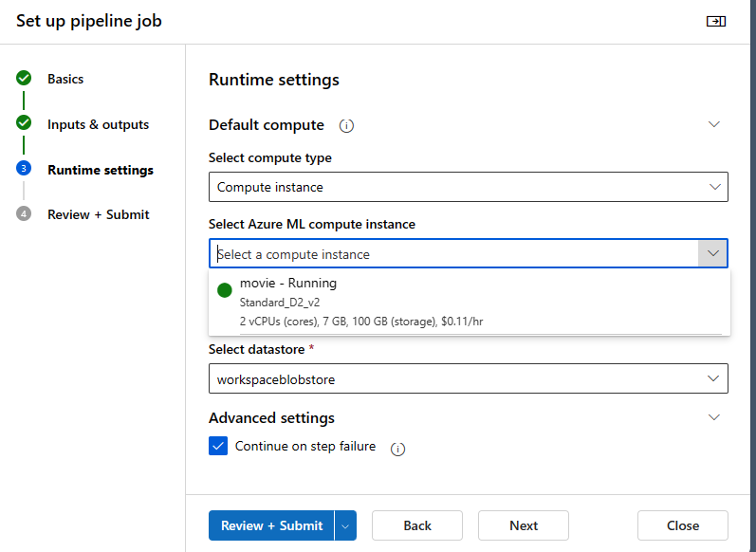The width and height of the screenshot is (756, 552).
Task: Click the Default compute info icon
Action: pos(347,125)
